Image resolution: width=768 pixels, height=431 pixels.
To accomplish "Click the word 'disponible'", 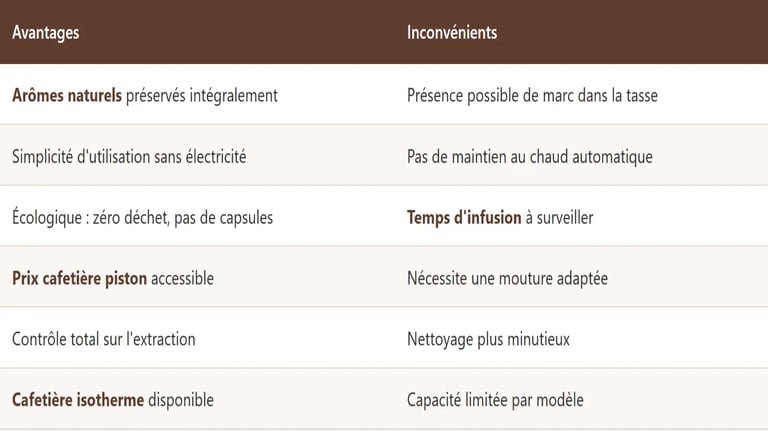I will coord(181,400).
